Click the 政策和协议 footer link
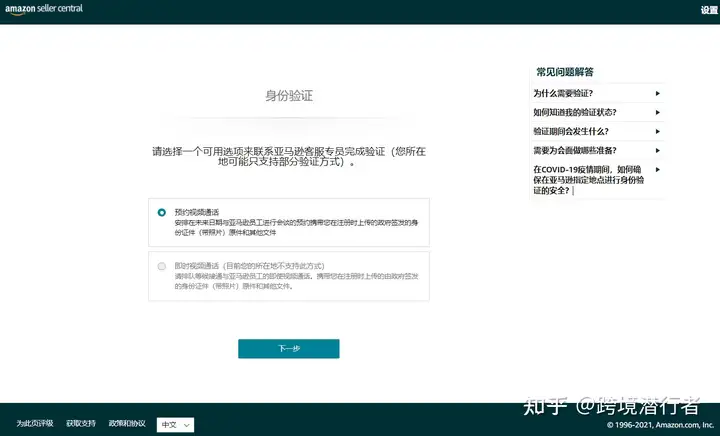 [x=127, y=424]
